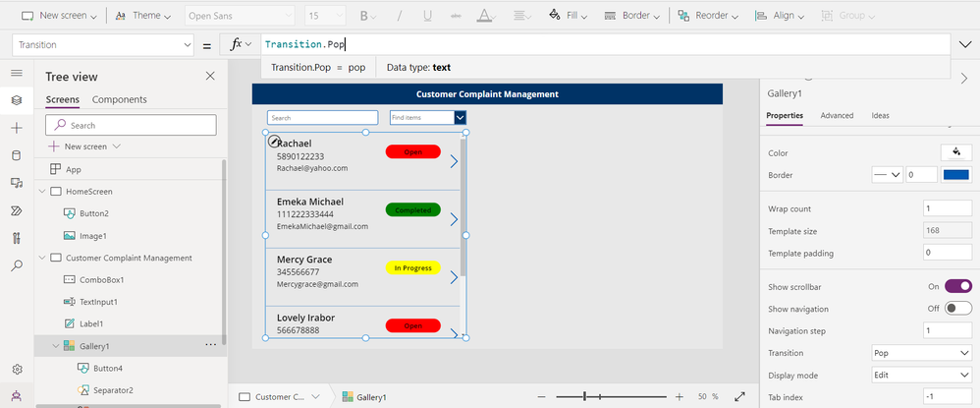
Task: Turn on the Show navigation toggle
Action: [958, 309]
